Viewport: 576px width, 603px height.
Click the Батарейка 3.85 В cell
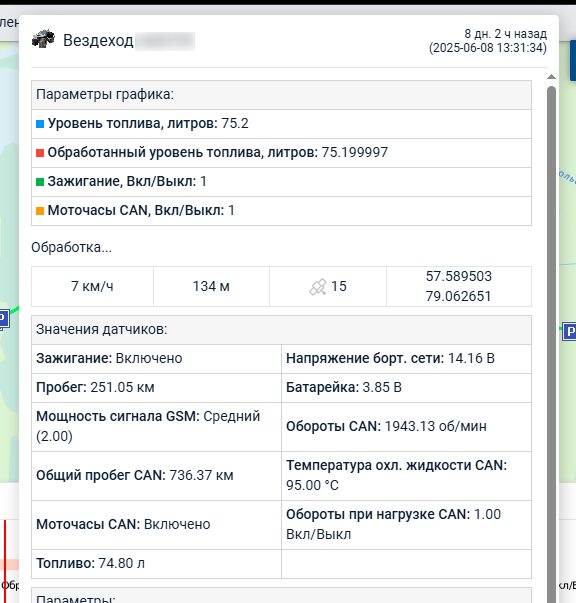tap(406, 388)
